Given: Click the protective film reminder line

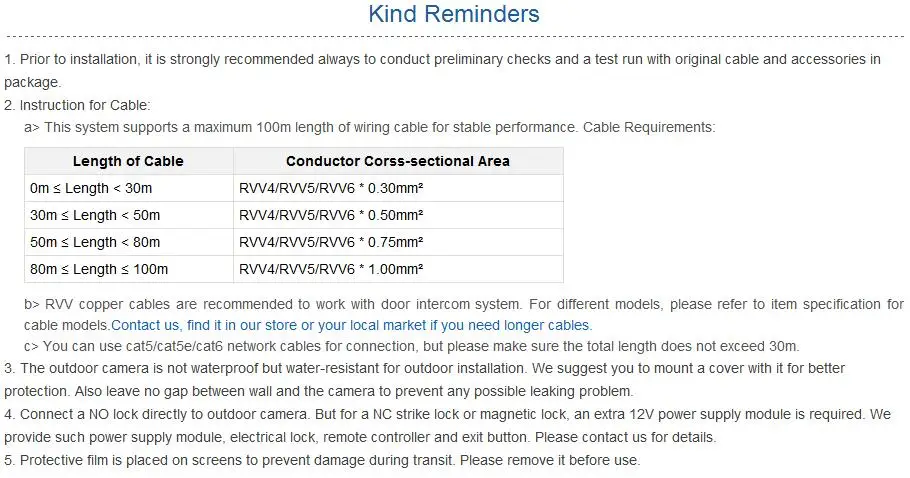Looking at the screenshot, I should (x=322, y=461).
